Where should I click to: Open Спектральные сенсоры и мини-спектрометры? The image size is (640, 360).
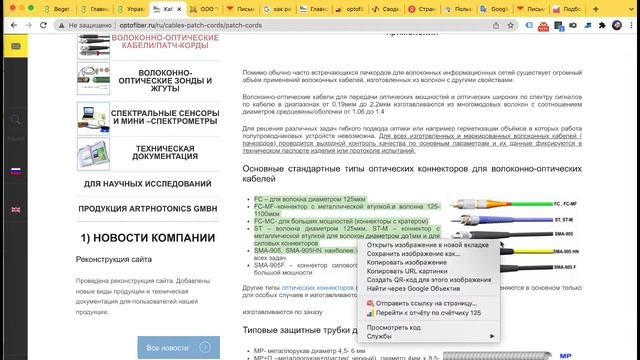[165, 117]
